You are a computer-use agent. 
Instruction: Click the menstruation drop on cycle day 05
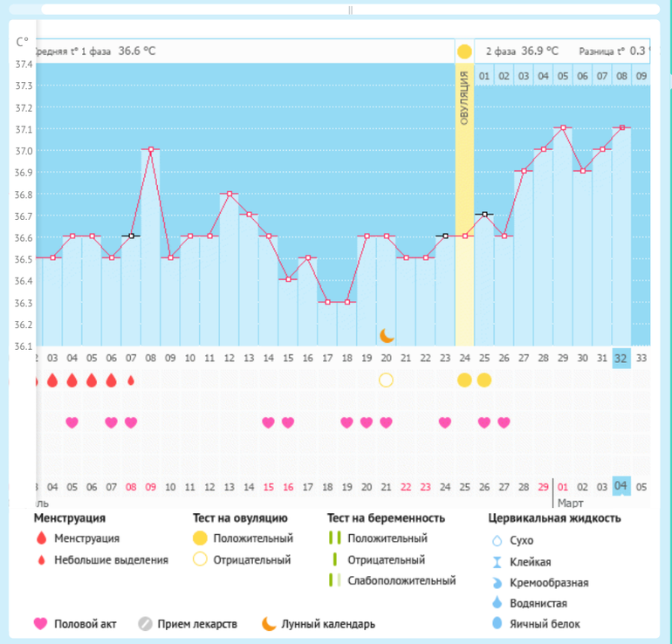tap(92, 380)
